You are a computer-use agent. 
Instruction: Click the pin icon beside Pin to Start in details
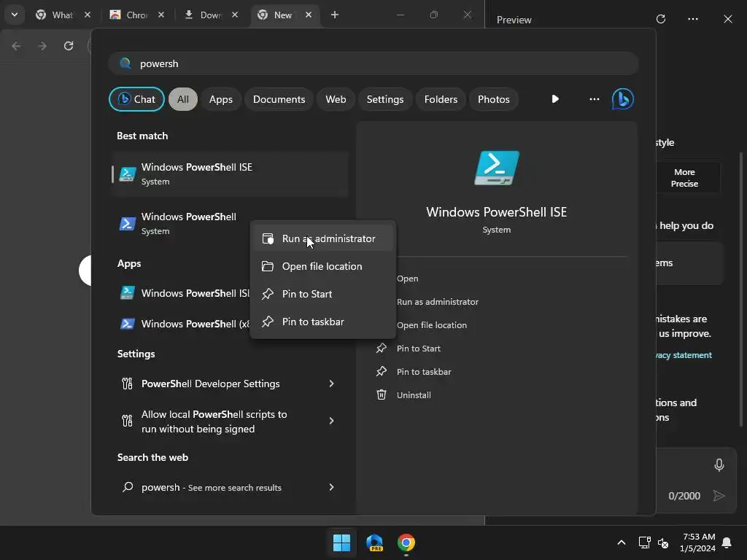click(x=381, y=348)
